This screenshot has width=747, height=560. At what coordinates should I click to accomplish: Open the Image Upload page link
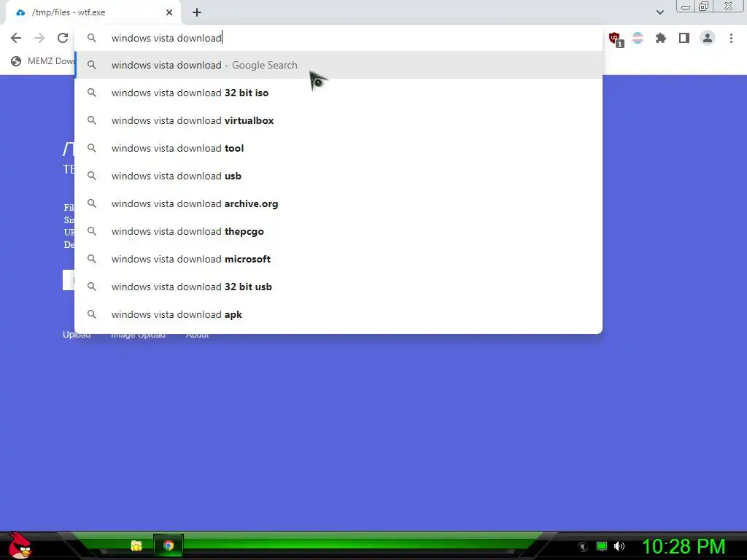[138, 335]
